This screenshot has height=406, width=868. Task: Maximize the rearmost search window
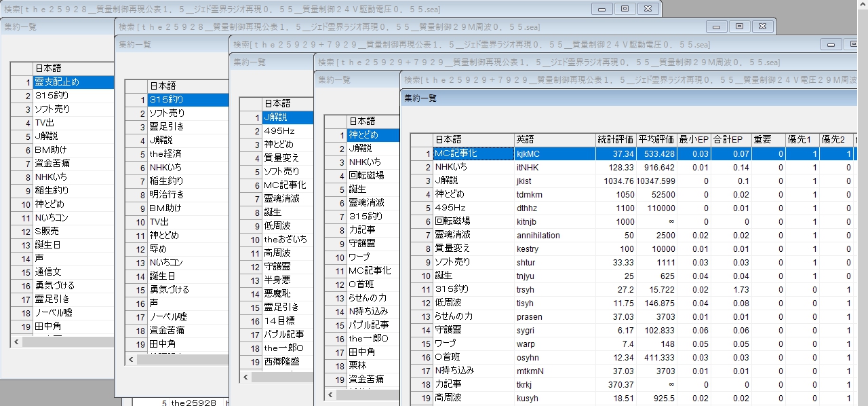coord(625,9)
